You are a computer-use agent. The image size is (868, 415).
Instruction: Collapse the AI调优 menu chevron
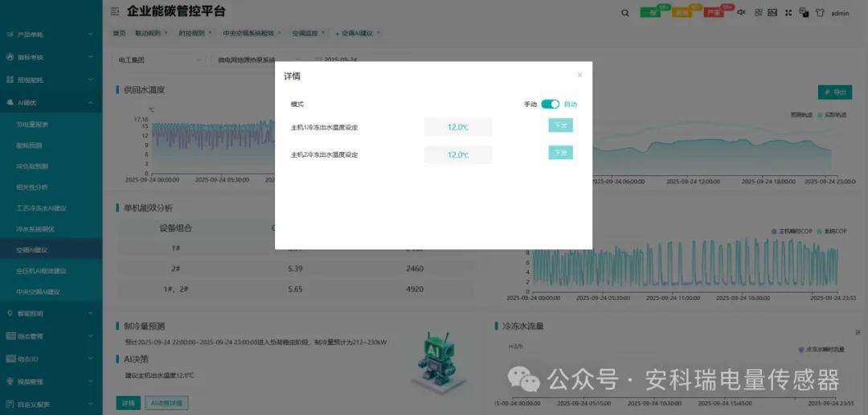(91, 102)
